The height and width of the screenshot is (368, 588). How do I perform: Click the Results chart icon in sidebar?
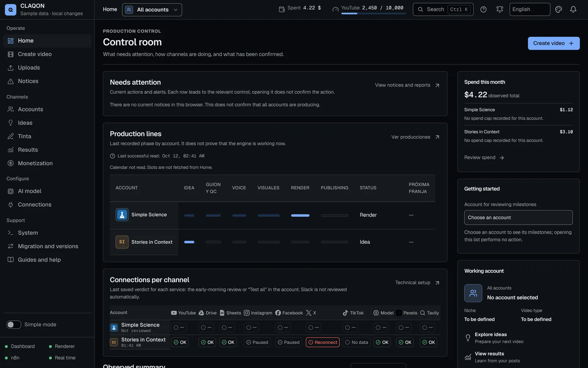tap(11, 150)
